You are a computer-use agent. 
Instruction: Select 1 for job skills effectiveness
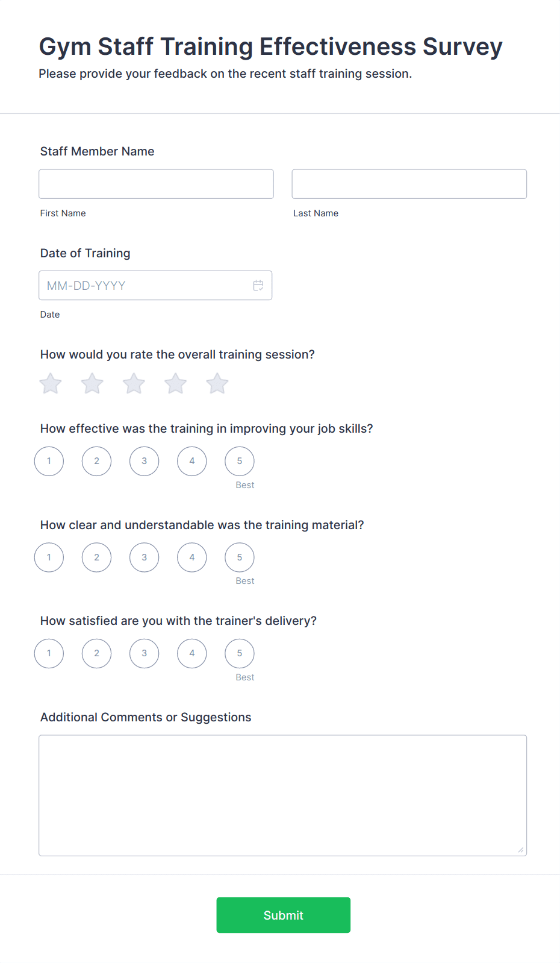(49, 461)
